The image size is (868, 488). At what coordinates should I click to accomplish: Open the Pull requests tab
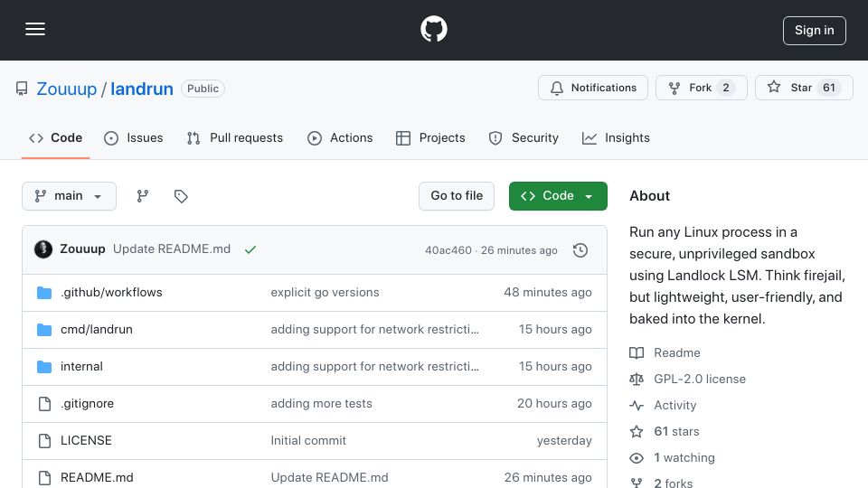tap(235, 137)
